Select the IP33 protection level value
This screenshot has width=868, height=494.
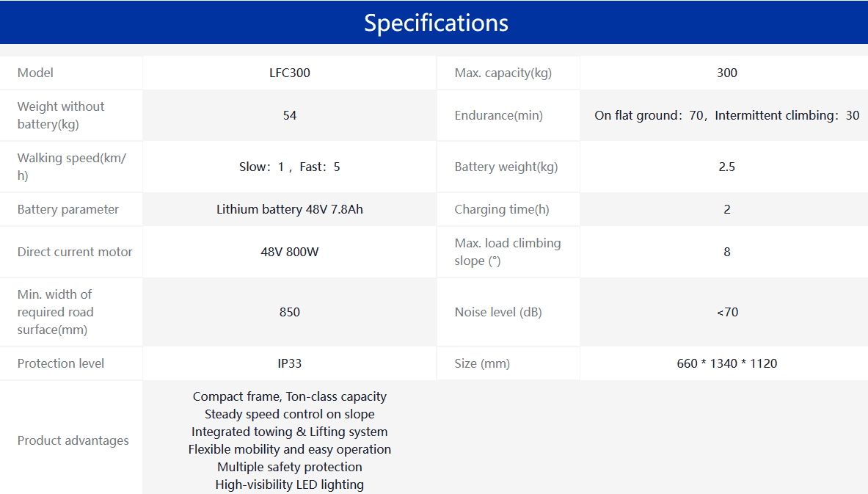click(x=290, y=363)
